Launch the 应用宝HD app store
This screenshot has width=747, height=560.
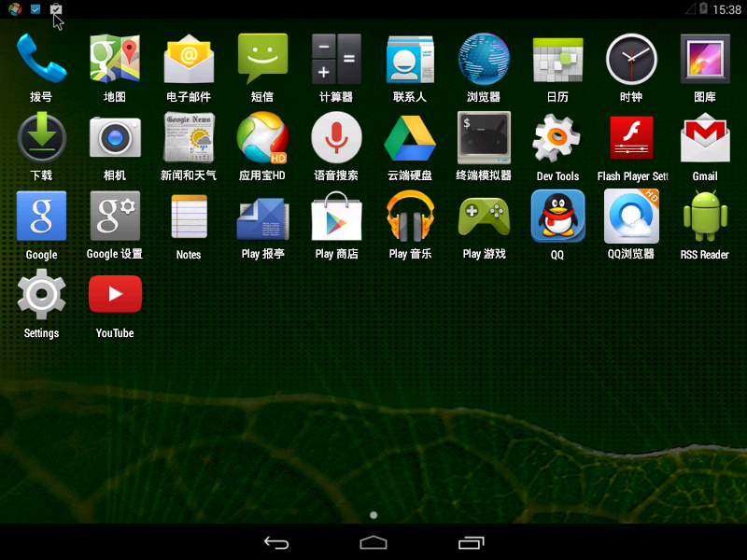pyautogui.click(x=262, y=137)
